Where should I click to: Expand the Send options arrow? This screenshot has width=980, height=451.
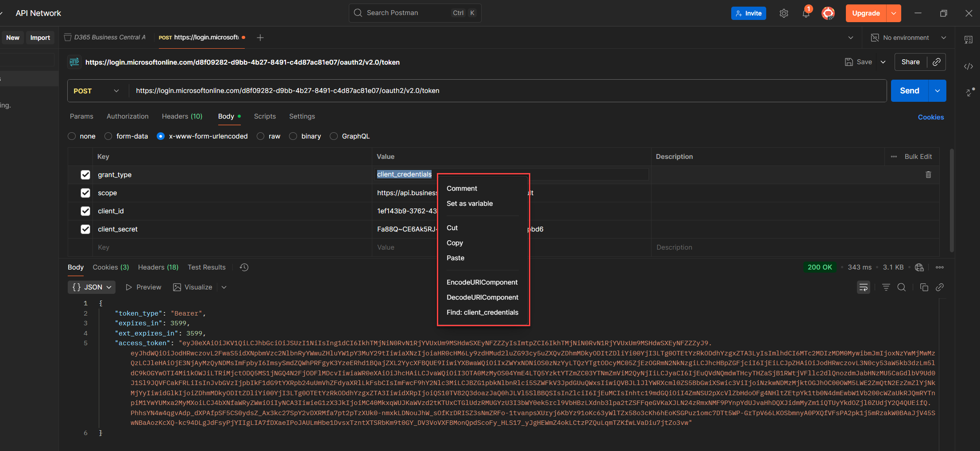(937, 91)
